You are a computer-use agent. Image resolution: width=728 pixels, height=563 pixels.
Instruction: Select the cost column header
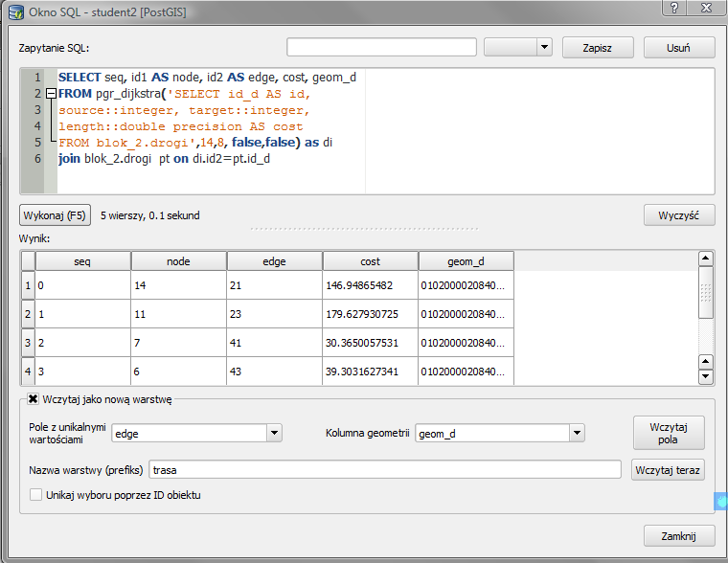(x=371, y=261)
